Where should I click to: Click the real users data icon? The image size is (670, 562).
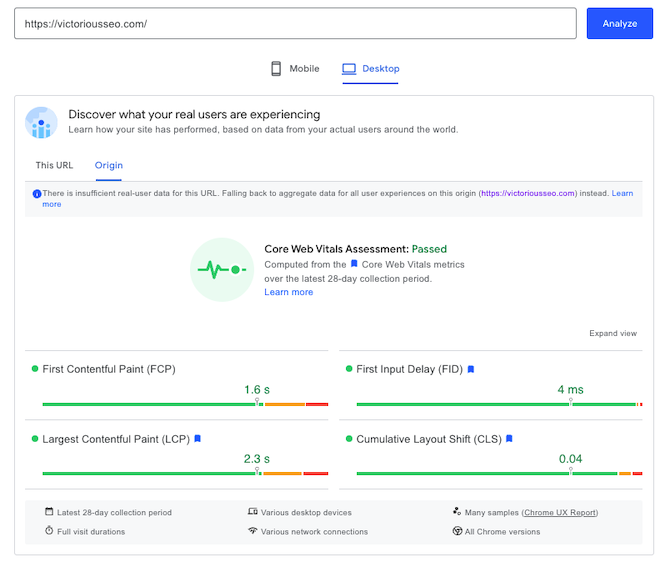[x=41, y=122]
